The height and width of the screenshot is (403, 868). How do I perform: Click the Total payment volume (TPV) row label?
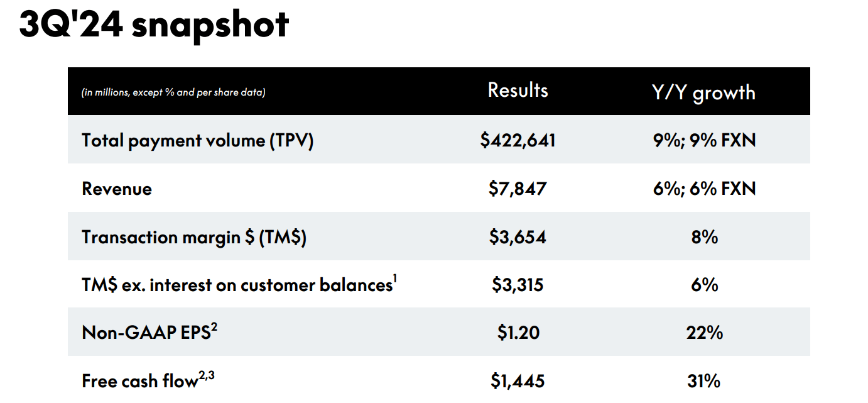197,140
